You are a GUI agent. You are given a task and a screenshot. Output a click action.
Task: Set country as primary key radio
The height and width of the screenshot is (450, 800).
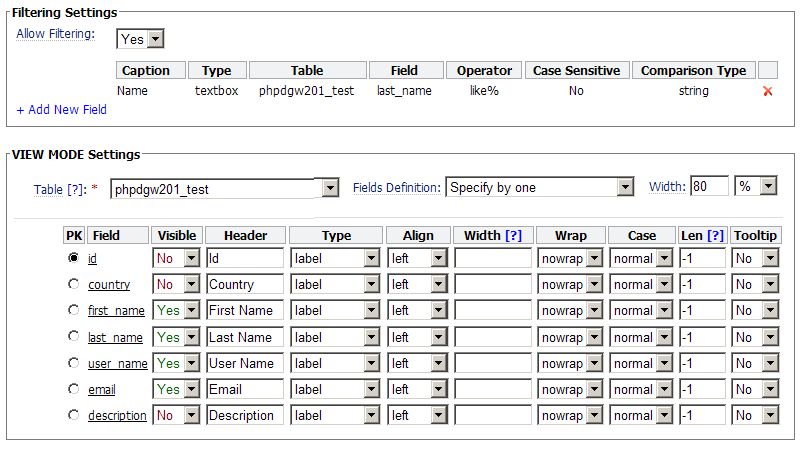coord(73,284)
